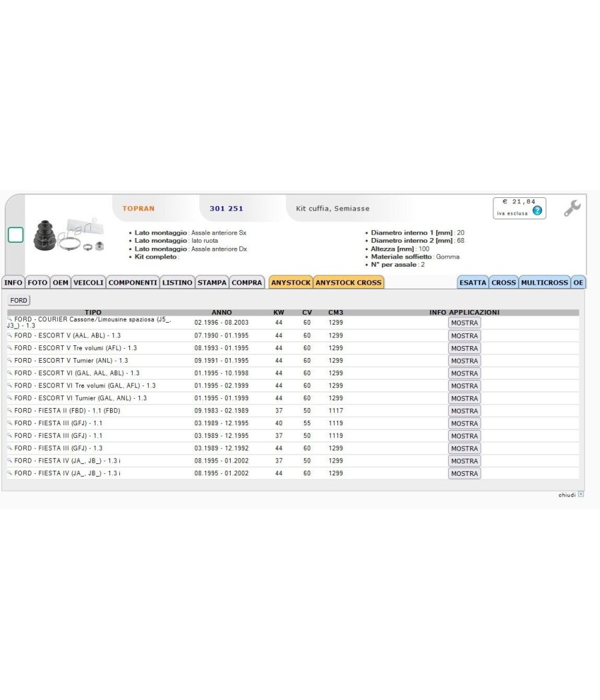
Task: Click magnifier icon beside FIESTA II (FBD) row
Action: (x=10, y=410)
